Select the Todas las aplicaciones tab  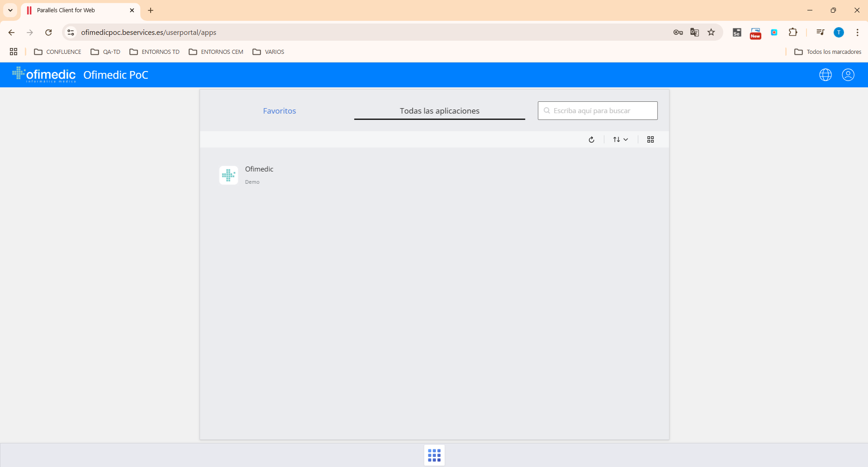(x=439, y=111)
